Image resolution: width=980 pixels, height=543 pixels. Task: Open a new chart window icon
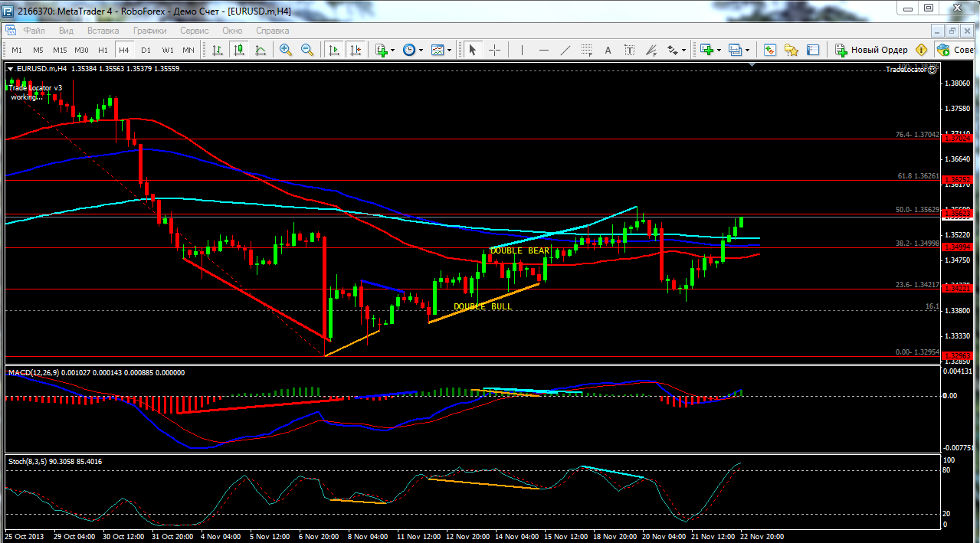pos(706,50)
